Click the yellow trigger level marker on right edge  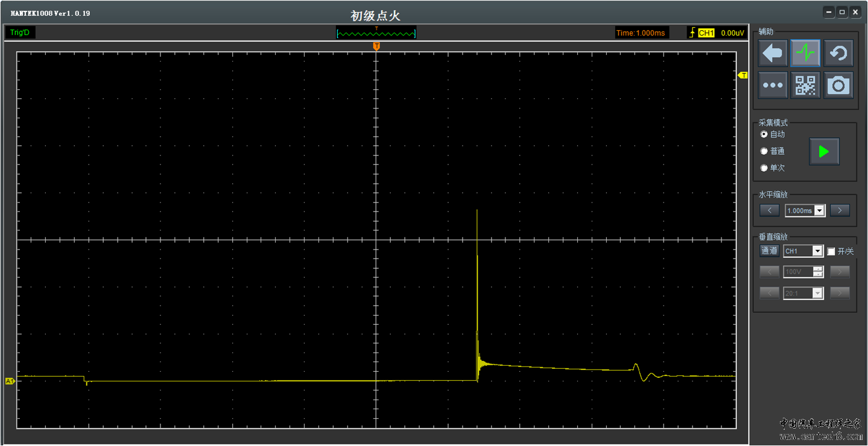743,75
